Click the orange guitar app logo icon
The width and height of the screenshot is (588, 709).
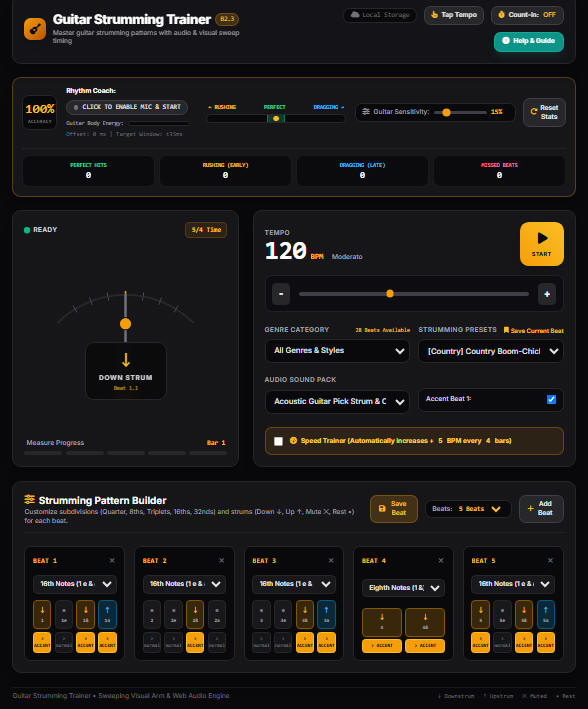35,29
